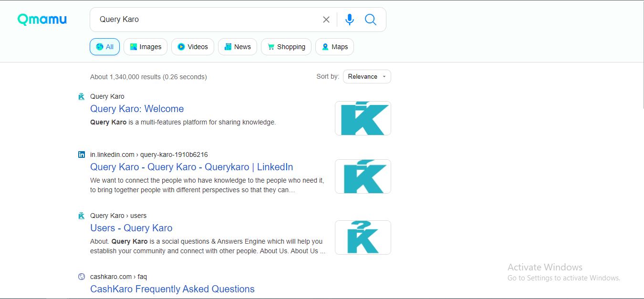Select the All tab
The width and height of the screenshot is (644, 299).
pyautogui.click(x=104, y=47)
